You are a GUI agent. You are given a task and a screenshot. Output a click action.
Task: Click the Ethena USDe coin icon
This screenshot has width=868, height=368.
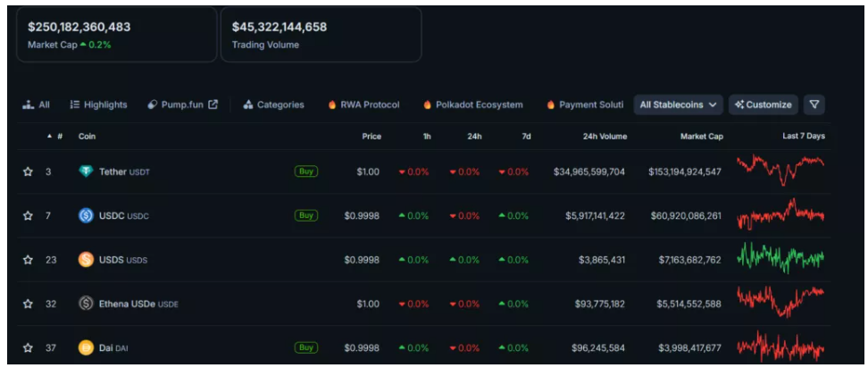point(86,304)
